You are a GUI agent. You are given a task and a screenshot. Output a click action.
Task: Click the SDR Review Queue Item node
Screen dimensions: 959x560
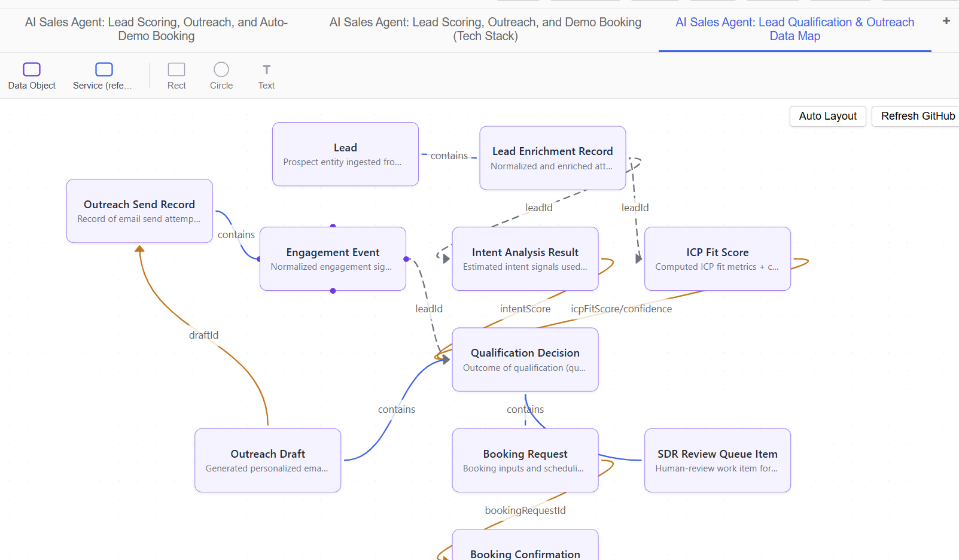tap(717, 460)
